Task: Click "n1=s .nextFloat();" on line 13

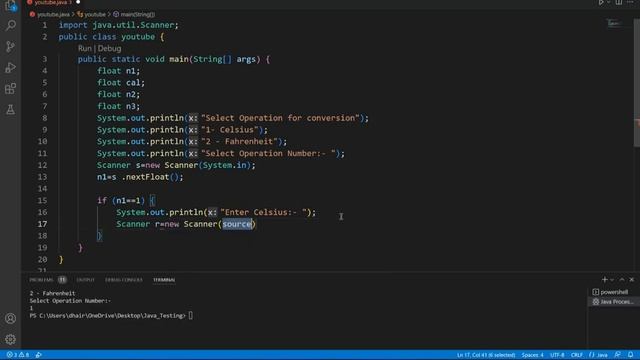Action: (x=140, y=177)
